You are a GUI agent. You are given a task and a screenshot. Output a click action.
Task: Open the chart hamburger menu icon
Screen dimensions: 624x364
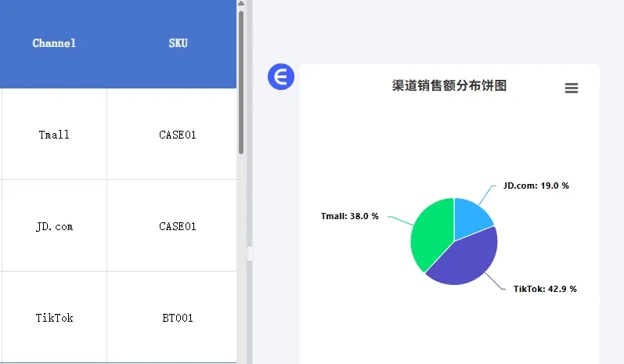[572, 88]
